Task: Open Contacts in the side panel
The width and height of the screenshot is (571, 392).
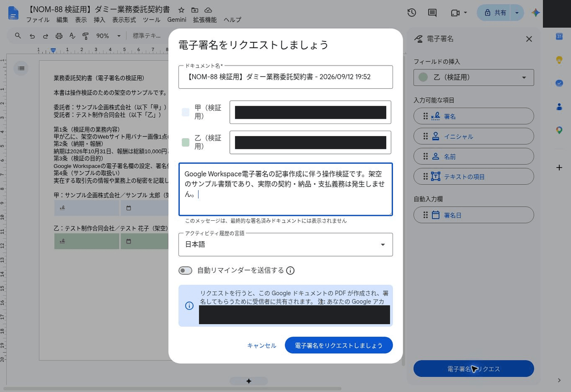Action: click(x=559, y=107)
